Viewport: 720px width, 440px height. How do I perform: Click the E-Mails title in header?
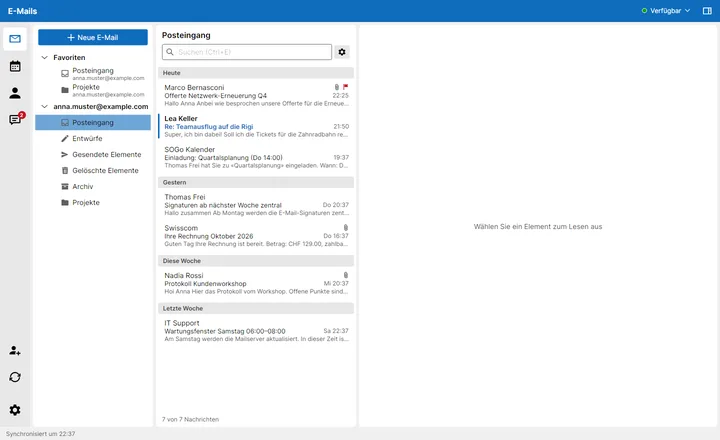coord(22,11)
